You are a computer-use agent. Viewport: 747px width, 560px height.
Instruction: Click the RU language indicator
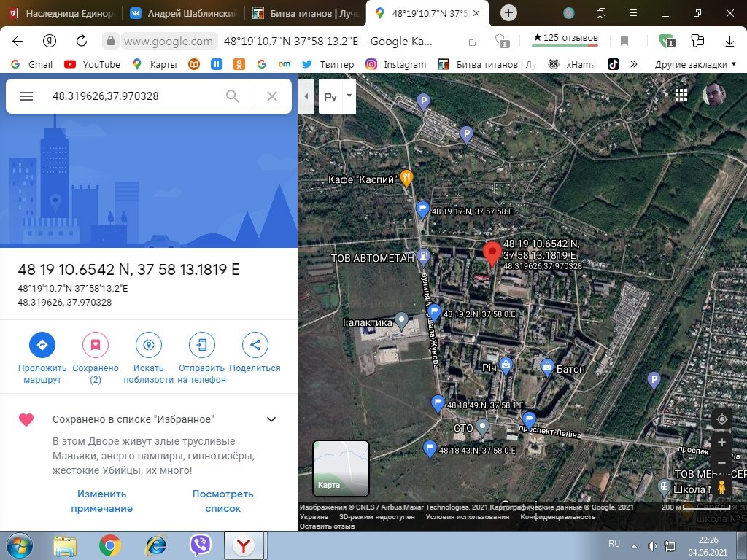coord(614,544)
